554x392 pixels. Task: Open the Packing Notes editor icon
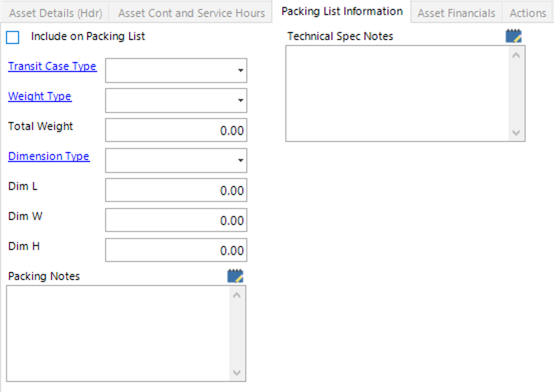coord(235,276)
